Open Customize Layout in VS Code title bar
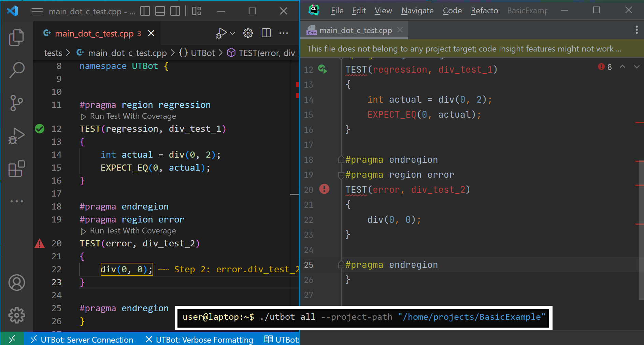Viewport: 644px width, 345px height. [x=197, y=11]
